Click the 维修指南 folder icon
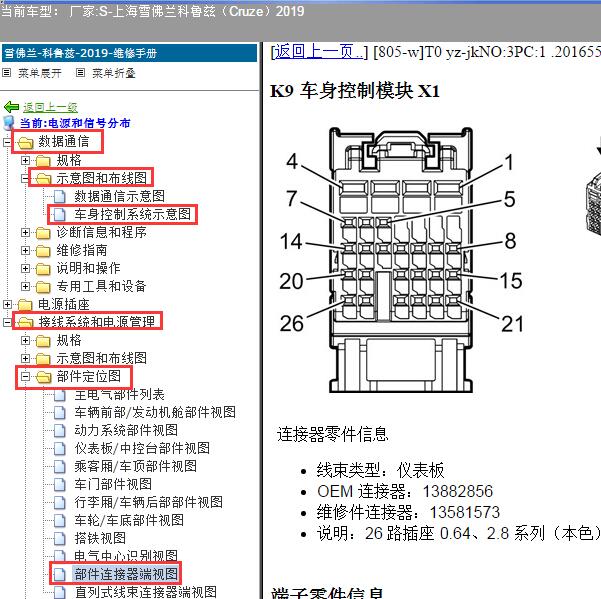This screenshot has width=601, height=599. pos(43,251)
